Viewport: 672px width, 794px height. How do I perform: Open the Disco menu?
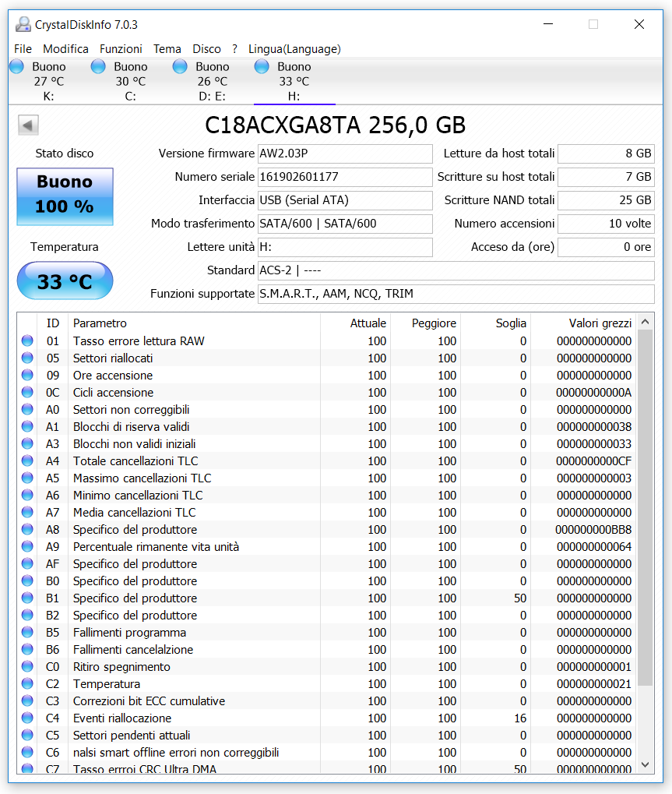coord(206,49)
